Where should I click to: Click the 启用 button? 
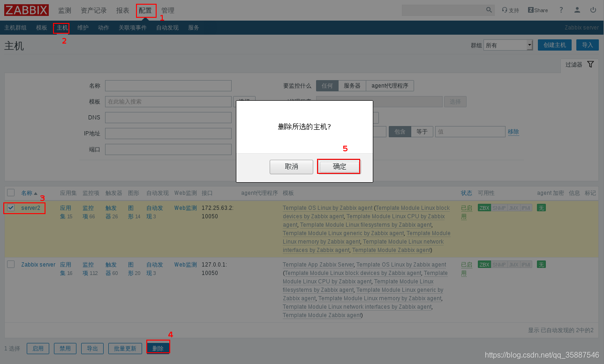coord(38,349)
